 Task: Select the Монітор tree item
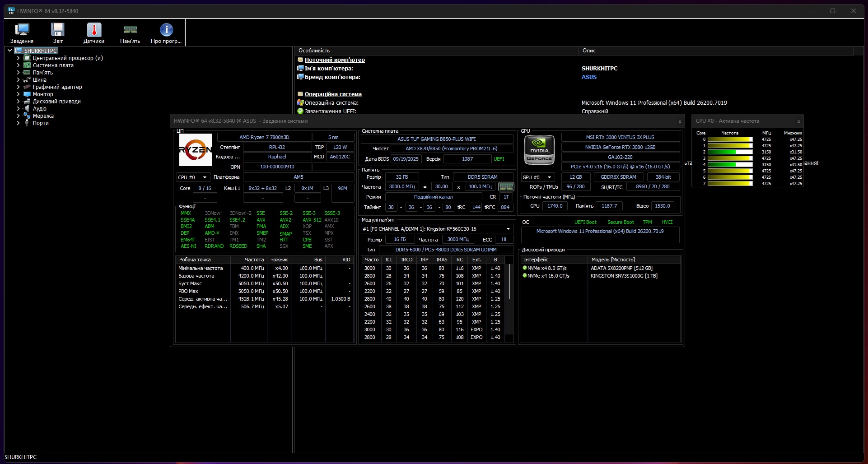click(x=43, y=94)
